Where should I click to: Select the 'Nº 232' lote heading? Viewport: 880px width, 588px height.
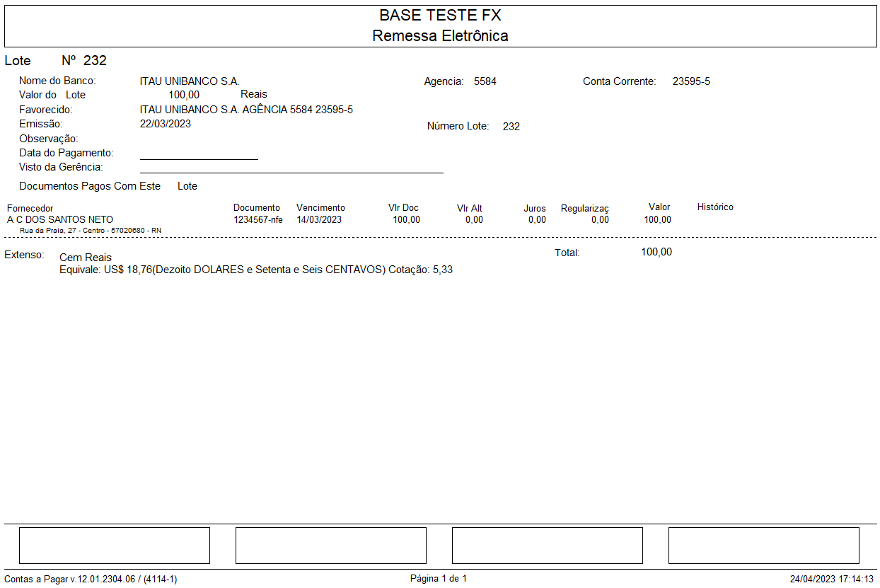pyautogui.click(x=83, y=61)
